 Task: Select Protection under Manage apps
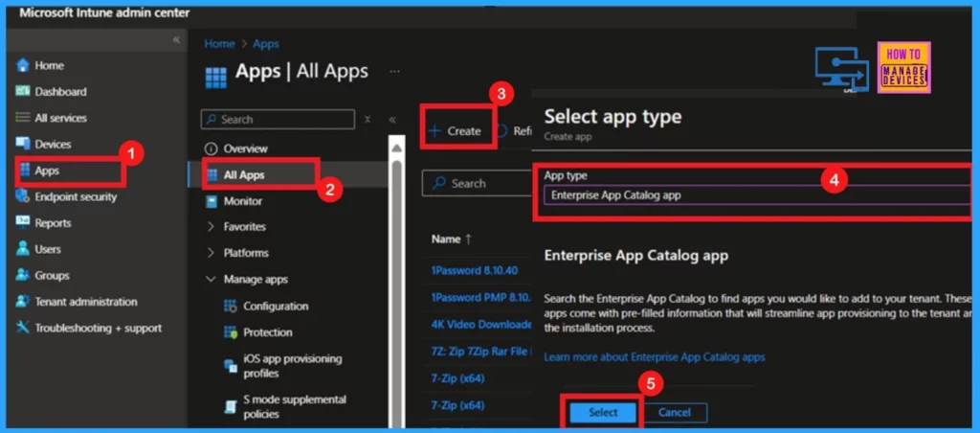268,332
